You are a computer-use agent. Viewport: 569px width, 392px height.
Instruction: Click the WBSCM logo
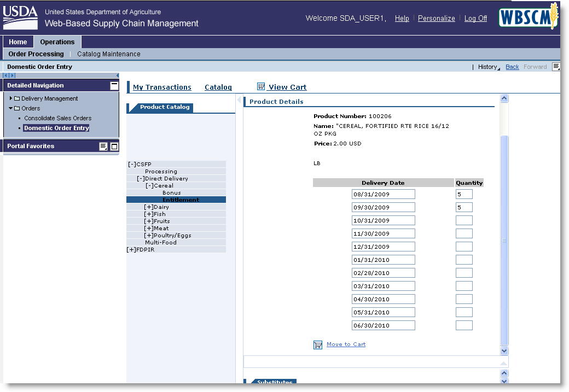pos(527,17)
